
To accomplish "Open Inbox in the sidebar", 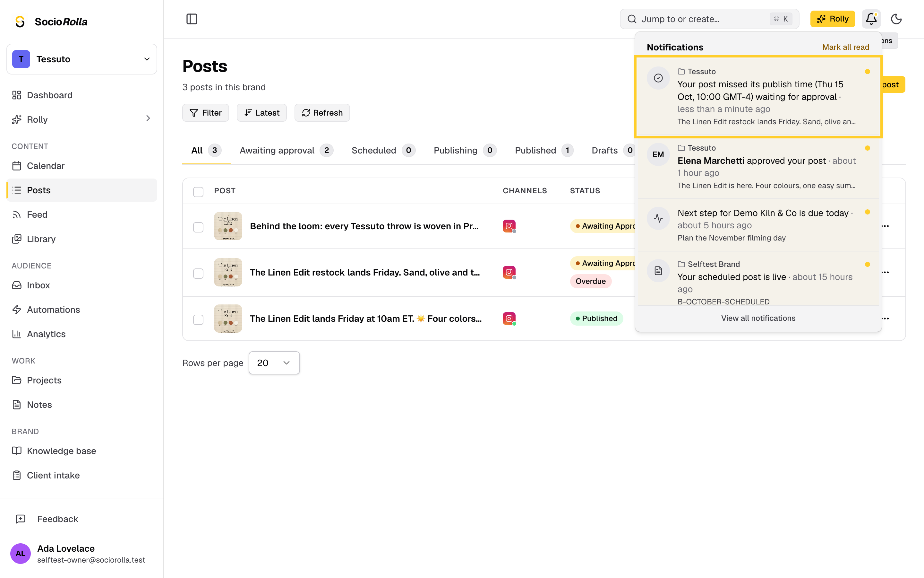I will point(82,285).
